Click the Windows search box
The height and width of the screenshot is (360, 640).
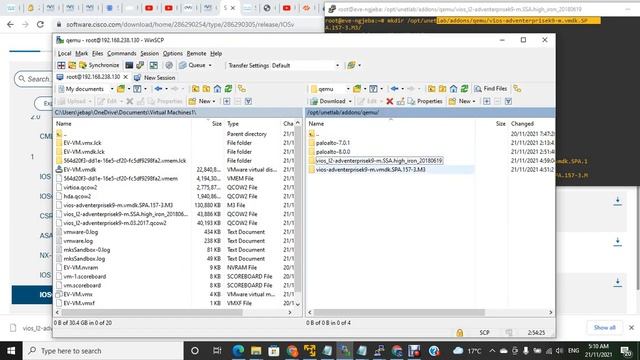pyautogui.click(x=104, y=351)
